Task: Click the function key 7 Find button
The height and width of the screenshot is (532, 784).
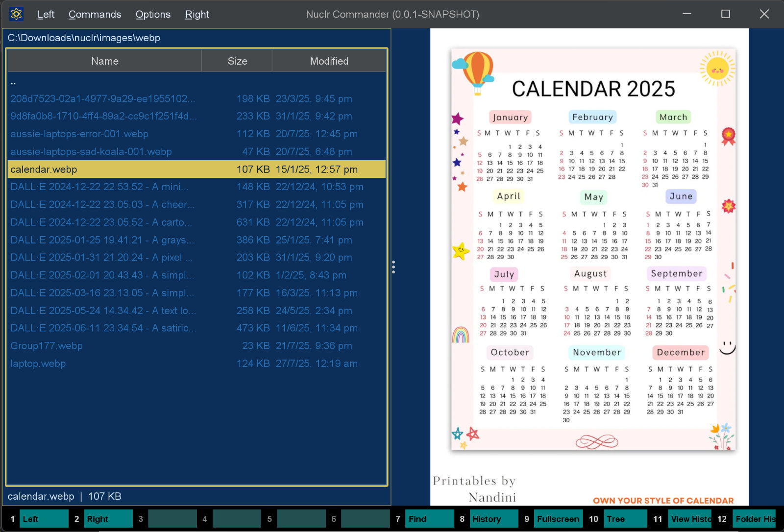Action: click(430, 519)
